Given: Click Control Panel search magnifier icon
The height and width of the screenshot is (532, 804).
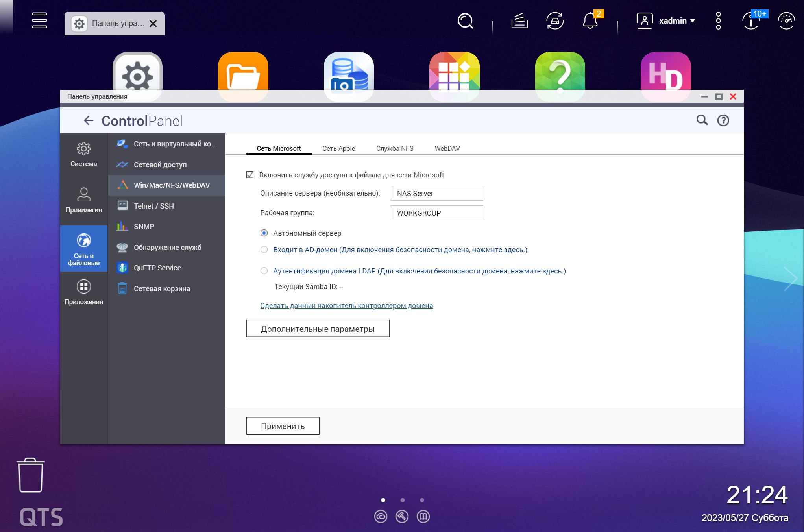Looking at the screenshot, I should coord(702,120).
